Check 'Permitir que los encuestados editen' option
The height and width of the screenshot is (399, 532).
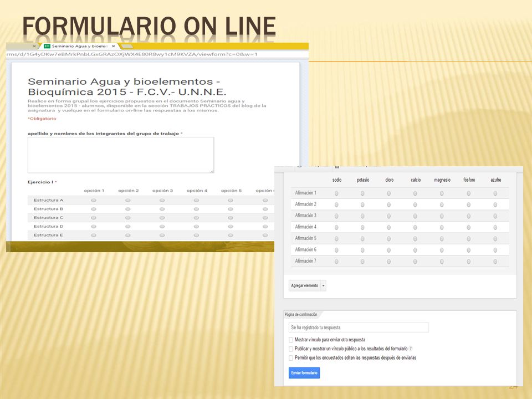(291, 357)
